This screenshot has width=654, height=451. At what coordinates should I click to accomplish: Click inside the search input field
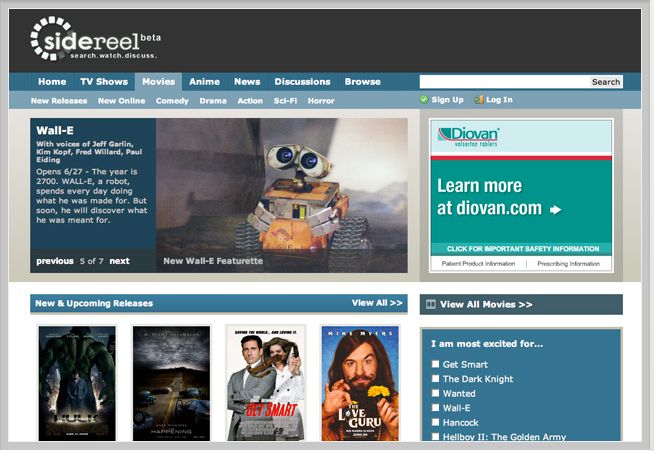(x=504, y=82)
